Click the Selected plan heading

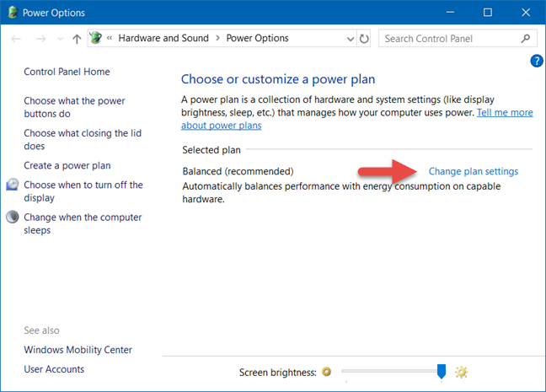point(211,150)
